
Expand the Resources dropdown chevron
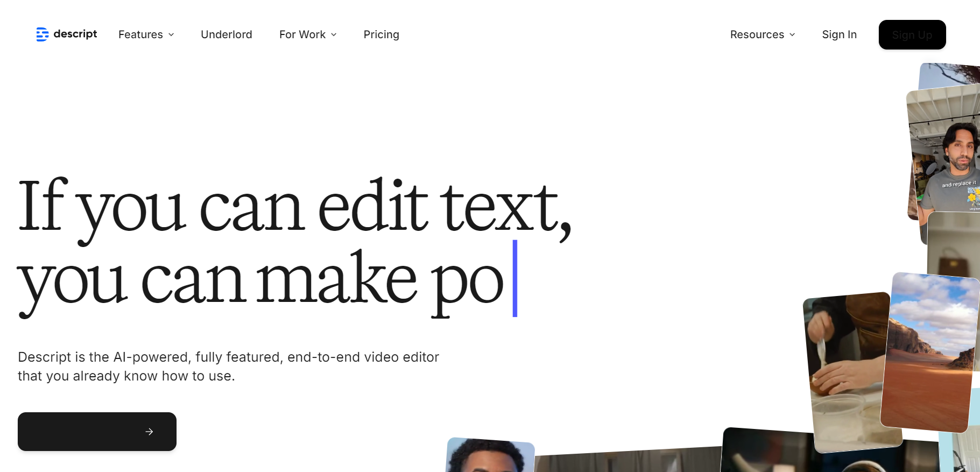(792, 34)
